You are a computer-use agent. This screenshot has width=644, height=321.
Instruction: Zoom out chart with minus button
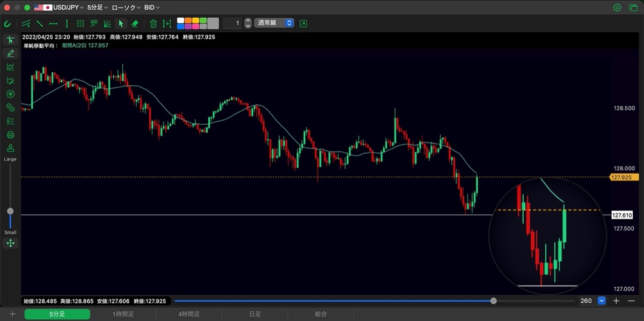point(631,301)
